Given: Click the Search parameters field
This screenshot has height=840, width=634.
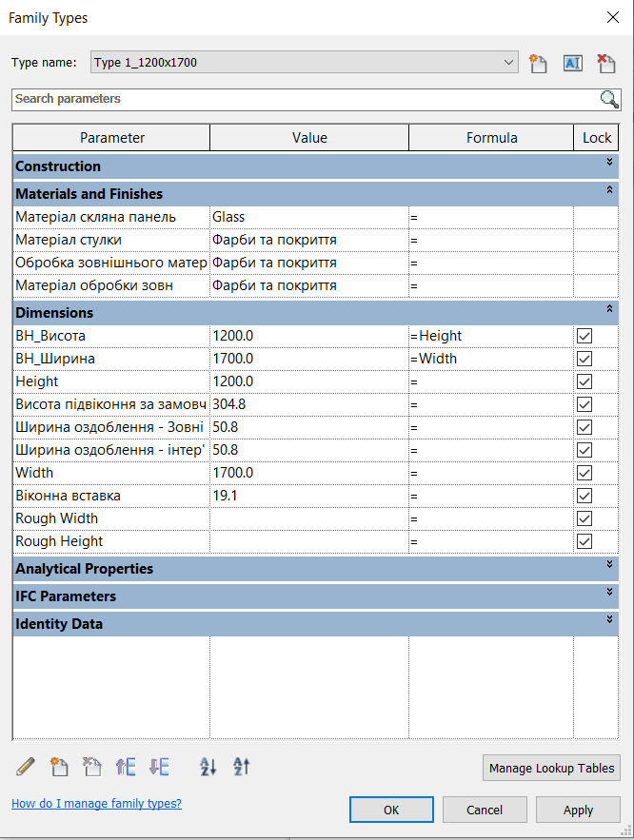Looking at the screenshot, I should tap(305, 99).
